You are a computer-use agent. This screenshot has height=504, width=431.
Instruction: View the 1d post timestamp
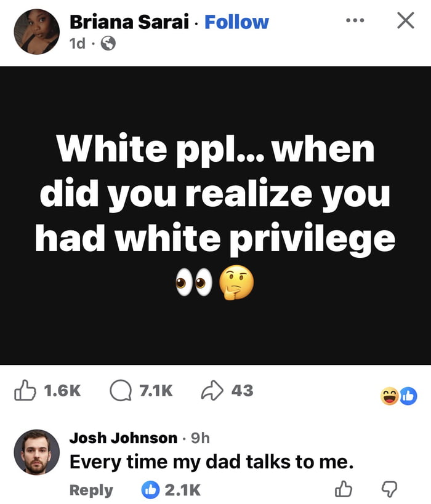pyautogui.click(x=78, y=44)
